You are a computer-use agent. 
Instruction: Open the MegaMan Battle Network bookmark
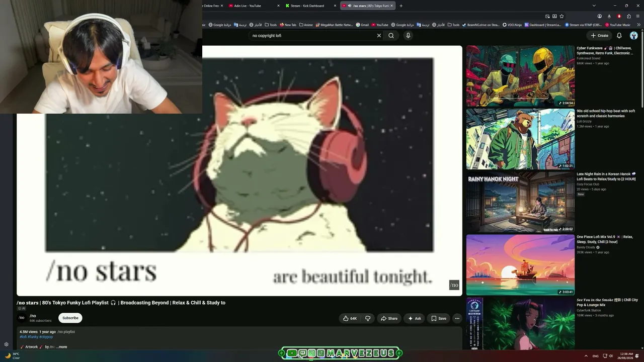pos(334,25)
